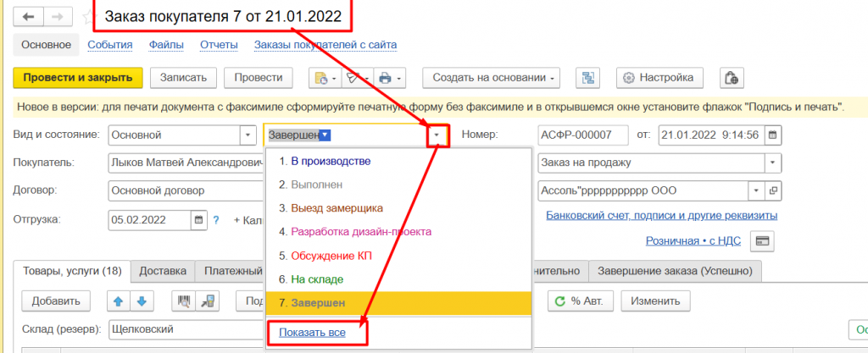Image resolution: width=868 pixels, height=353 pixels.
Task: Select status '2. Выполнен'
Action: click(398, 185)
